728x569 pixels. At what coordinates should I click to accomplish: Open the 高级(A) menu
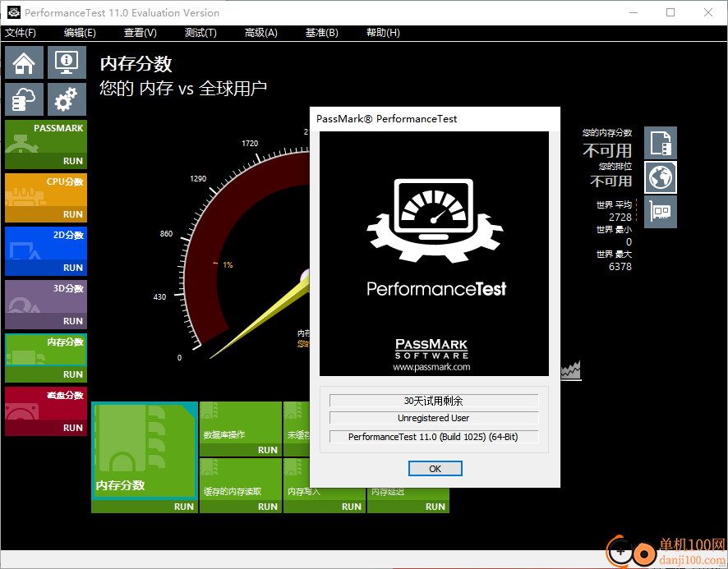261,33
